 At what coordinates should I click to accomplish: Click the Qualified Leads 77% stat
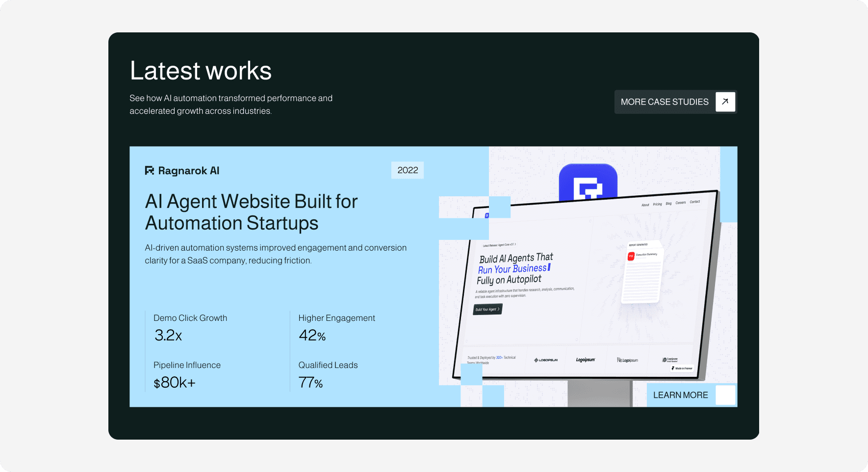(x=328, y=375)
